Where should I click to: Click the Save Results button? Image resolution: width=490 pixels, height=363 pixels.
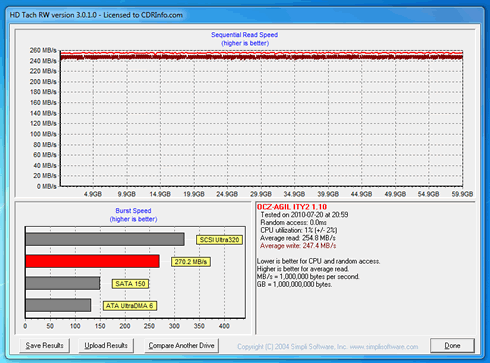(45, 346)
